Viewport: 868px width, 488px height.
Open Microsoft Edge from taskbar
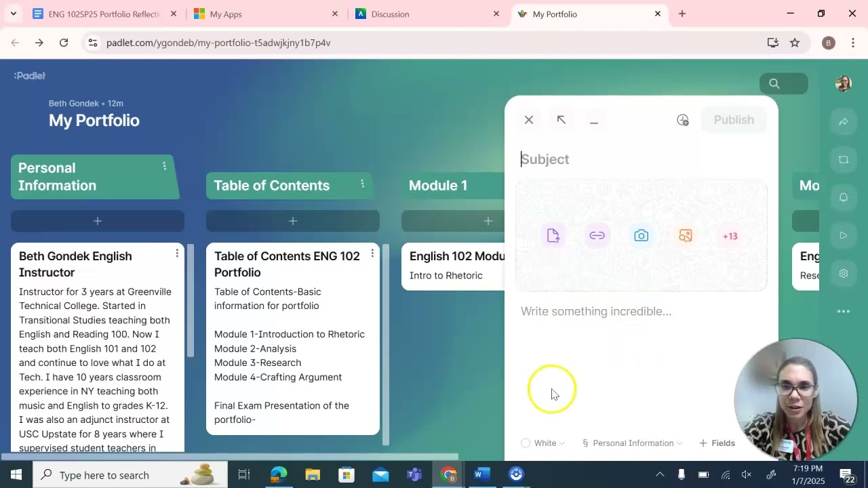[279, 474]
